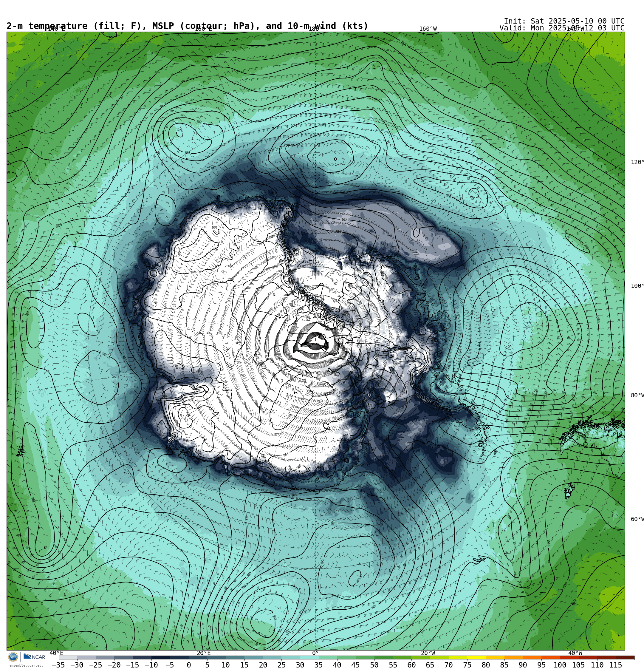Click the 0 colorbar tick label
Viewport: 644px width, 669px height.
[189, 665]
